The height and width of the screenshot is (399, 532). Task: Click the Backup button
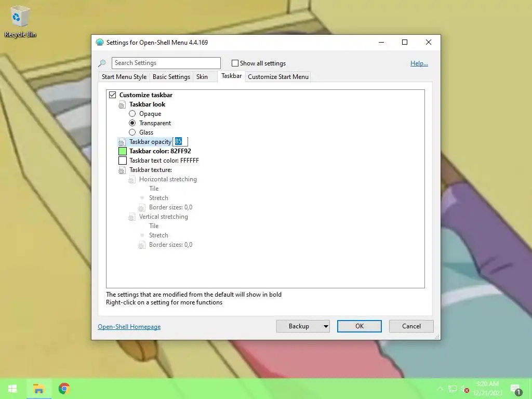pos(299,326)
